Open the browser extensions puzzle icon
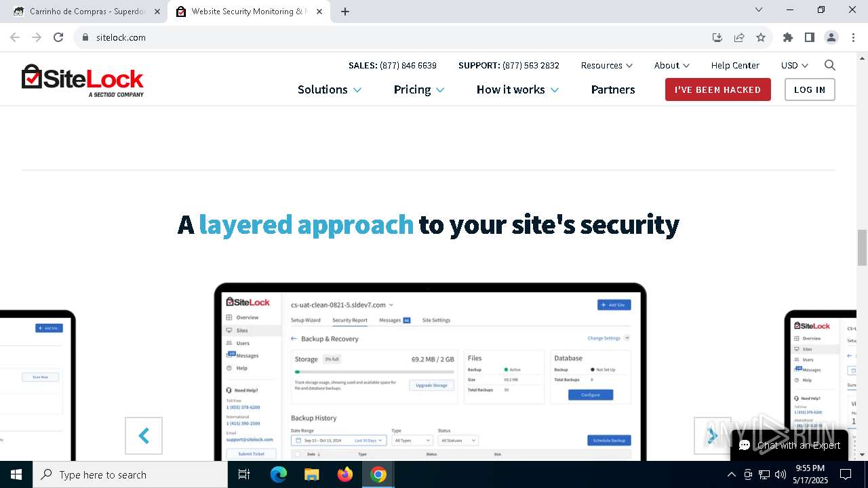The width and height of the screenshot is (868, 488). (x=788, y=37)
